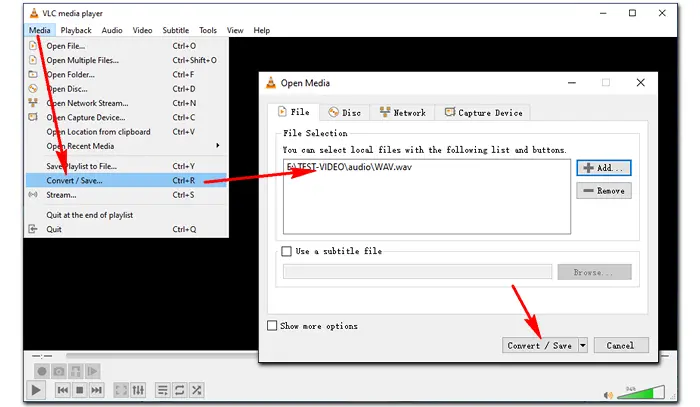Stop playback with the square Stop button
The image size is (700, 407).
[x=79, y=390]
